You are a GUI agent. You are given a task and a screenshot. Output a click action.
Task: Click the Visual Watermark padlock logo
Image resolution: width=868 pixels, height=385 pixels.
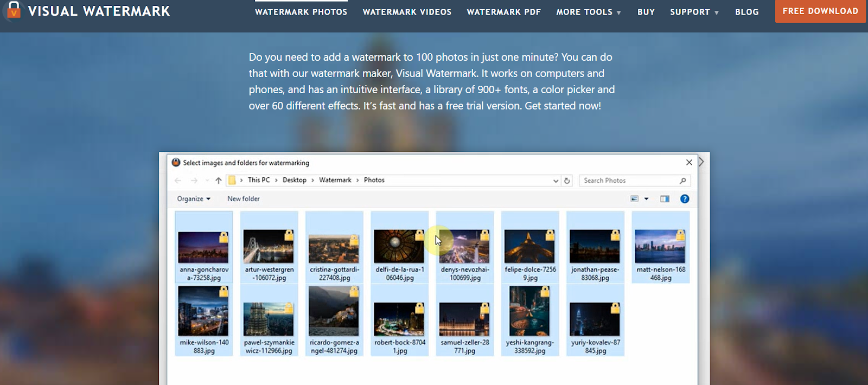click(14, 10)
